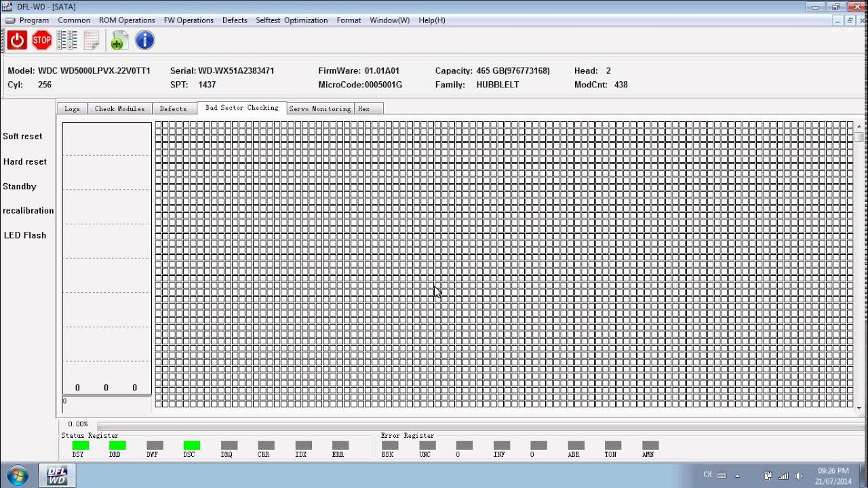Click the ERR status indicator
This screenshot has width=868, height=488.
(340, 445)
